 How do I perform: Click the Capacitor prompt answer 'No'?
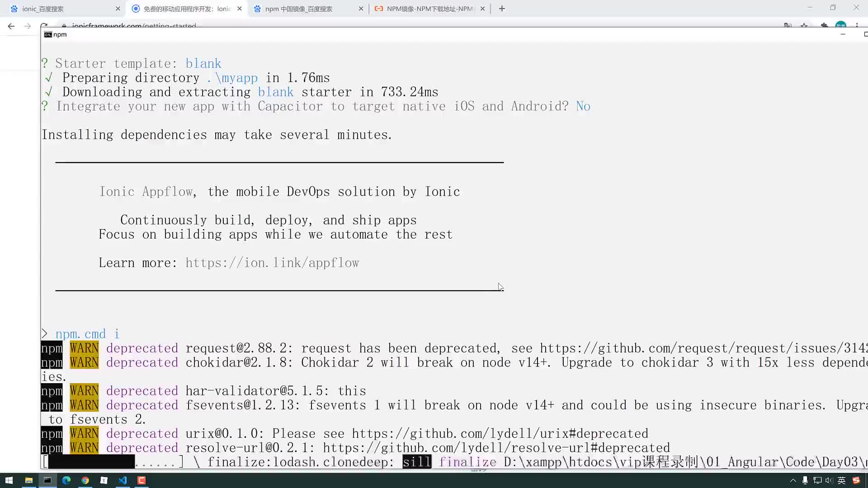[583, 106]
